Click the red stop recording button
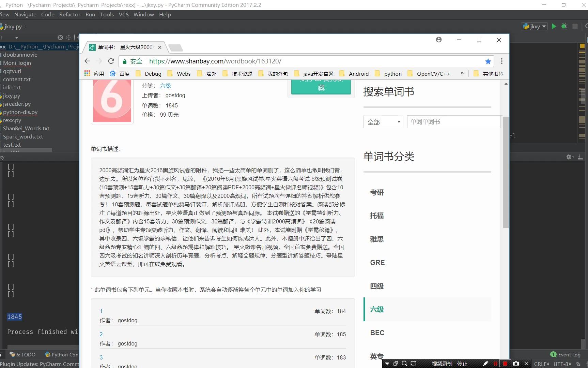Viewport: 588px width, 368px height. point(505,364)
